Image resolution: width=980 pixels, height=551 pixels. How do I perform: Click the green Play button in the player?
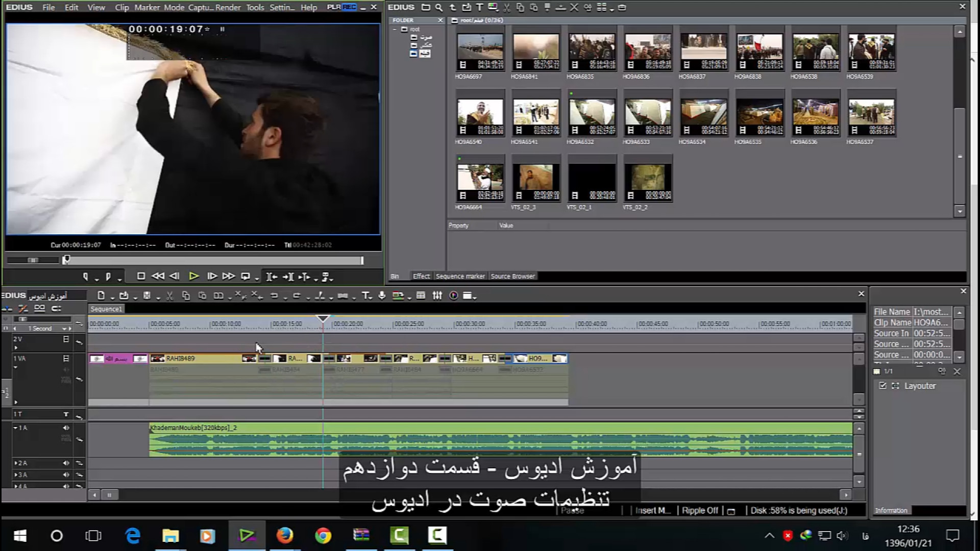click(x=193, y=277)
